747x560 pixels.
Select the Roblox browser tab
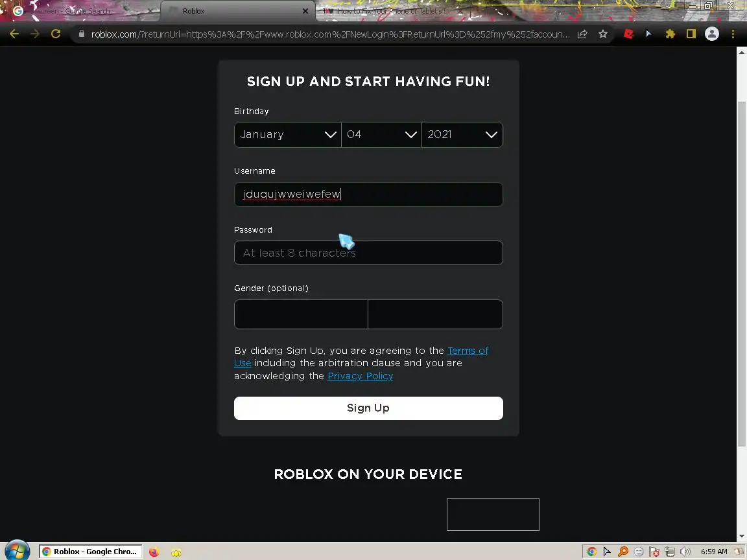click(238, 11)
